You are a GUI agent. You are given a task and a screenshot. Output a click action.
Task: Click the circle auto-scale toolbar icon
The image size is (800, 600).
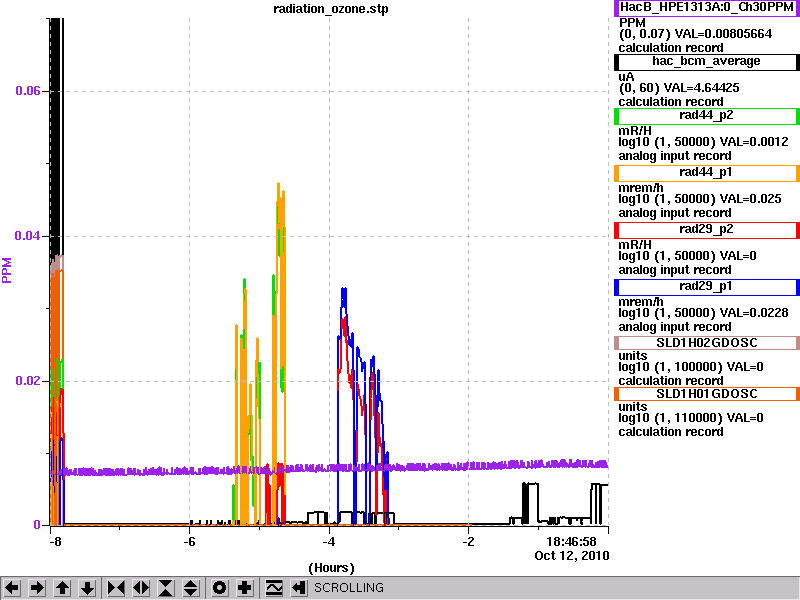tap(219, 588)
